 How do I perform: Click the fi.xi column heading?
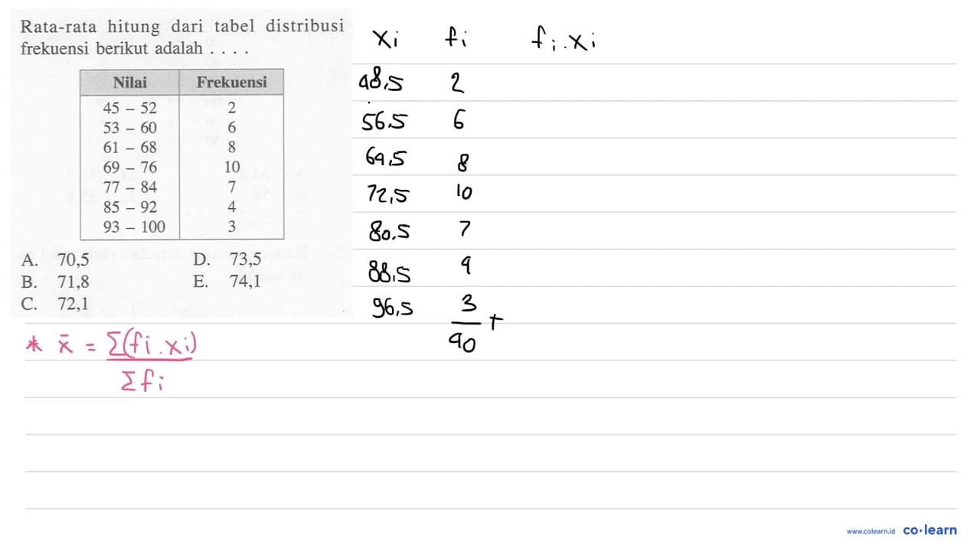coord(565,40)
